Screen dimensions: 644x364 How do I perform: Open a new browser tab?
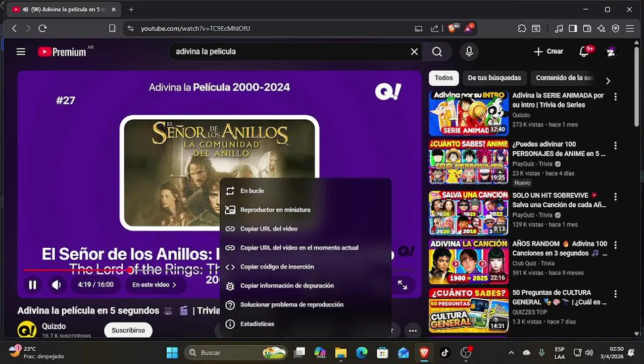click(131, 10)
